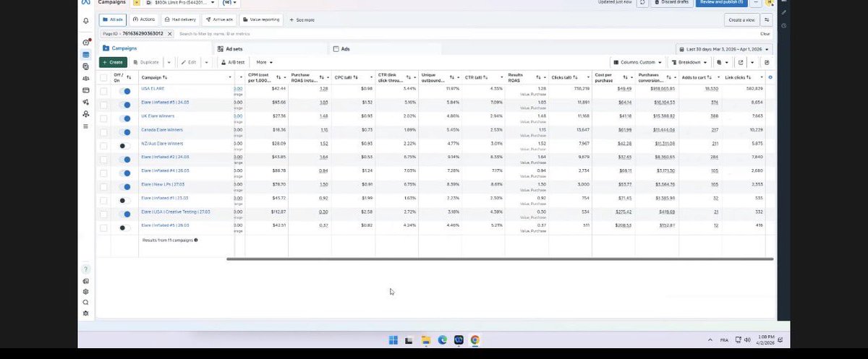Open the Meta logo home icon

click(85, 3)
